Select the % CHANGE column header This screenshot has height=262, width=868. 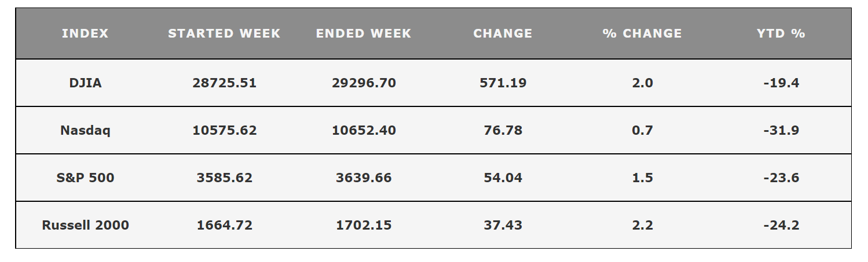[x=642, y=34]
